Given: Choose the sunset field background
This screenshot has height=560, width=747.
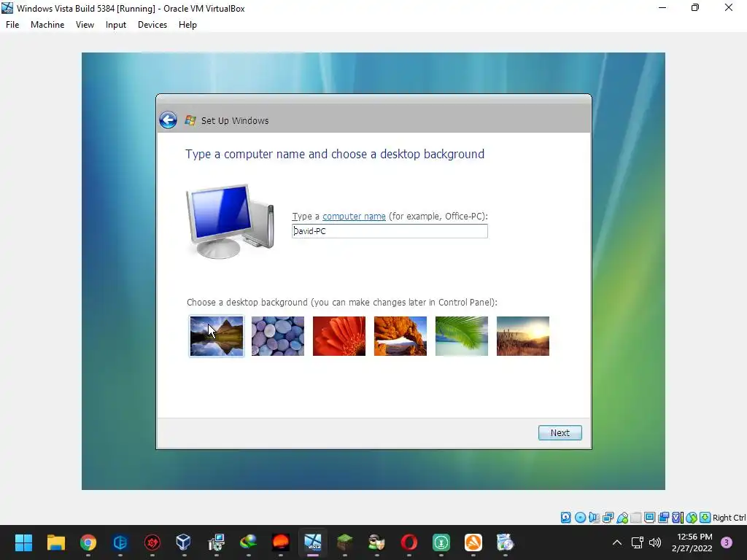Looking at the screenshot, I should (x=522, y=336).
